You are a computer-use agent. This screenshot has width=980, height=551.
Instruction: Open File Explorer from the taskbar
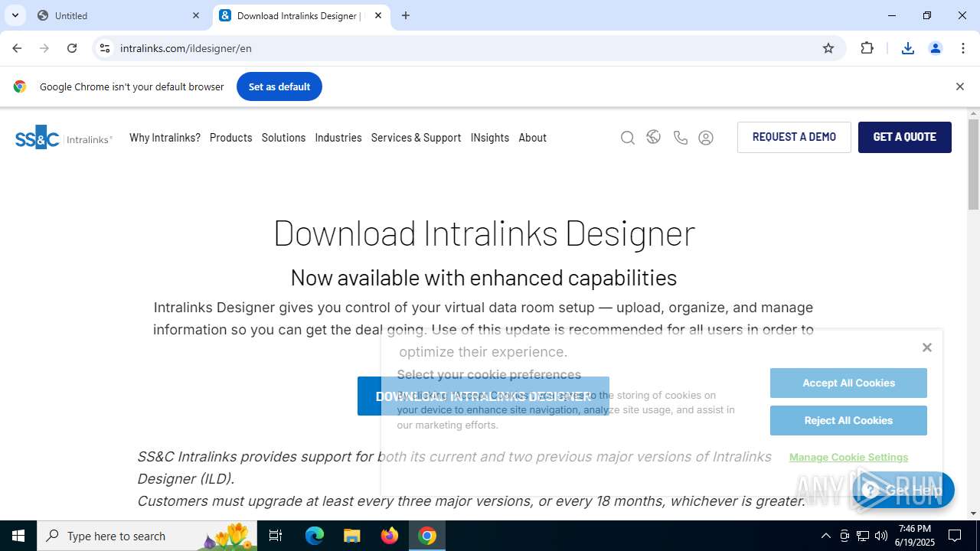pos(352,536)
